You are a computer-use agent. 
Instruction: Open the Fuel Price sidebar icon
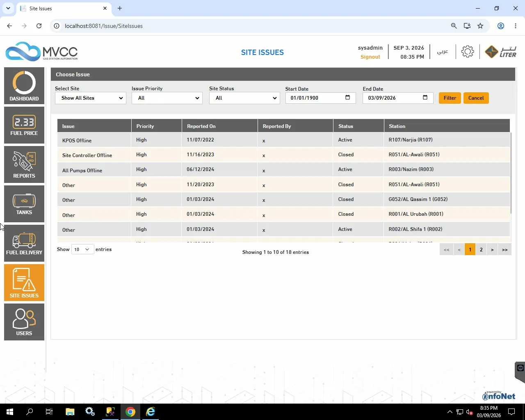[24, 125]
